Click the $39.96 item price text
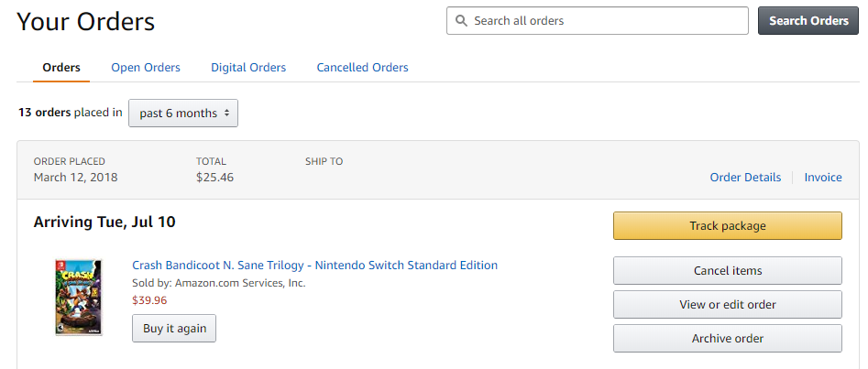The image size is (868, 369). click(149, 300)
